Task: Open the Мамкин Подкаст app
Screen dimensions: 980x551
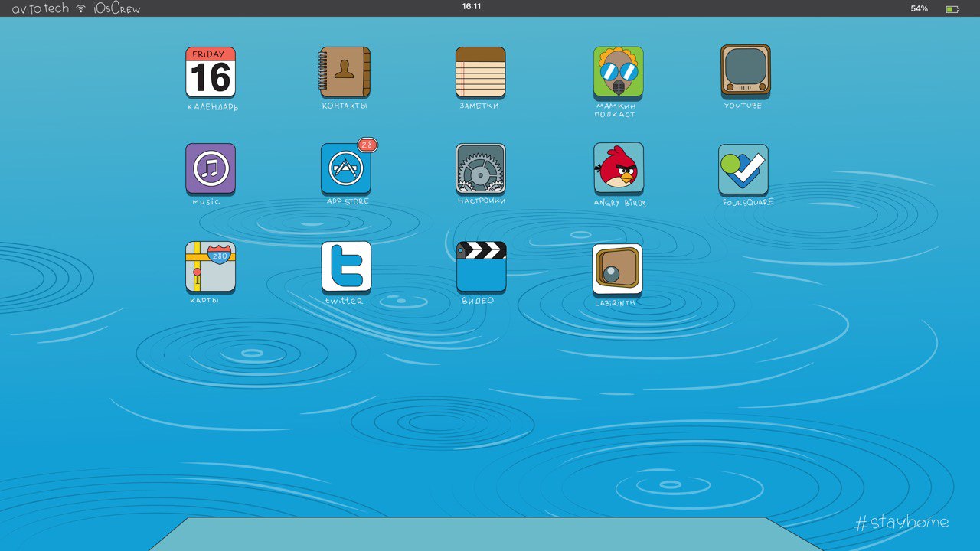Action: click(x=618, y=73)
